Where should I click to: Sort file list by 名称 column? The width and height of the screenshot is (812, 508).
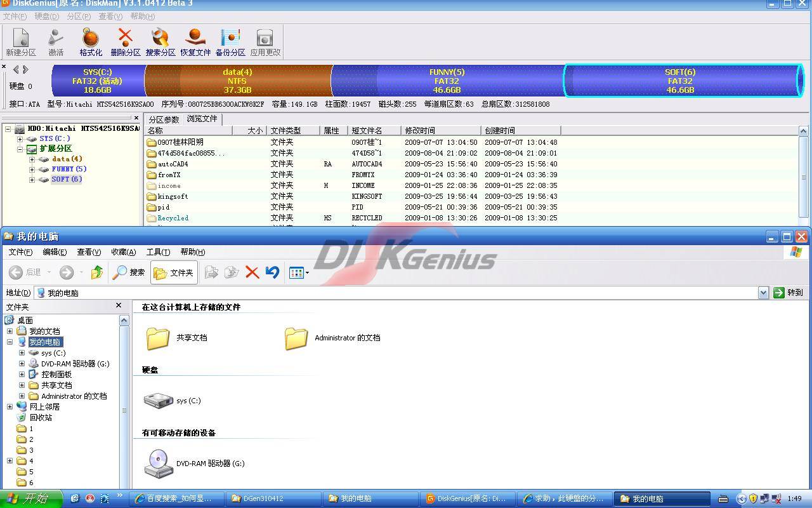tap(188, 130)
